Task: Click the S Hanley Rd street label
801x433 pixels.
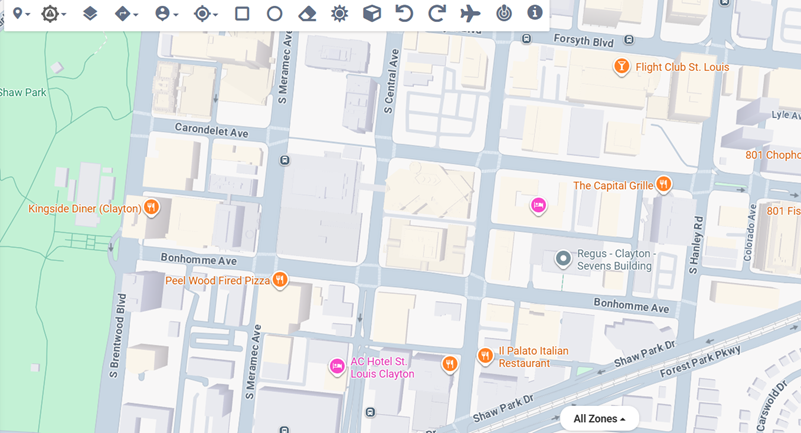Action: (x=696, y=245)
